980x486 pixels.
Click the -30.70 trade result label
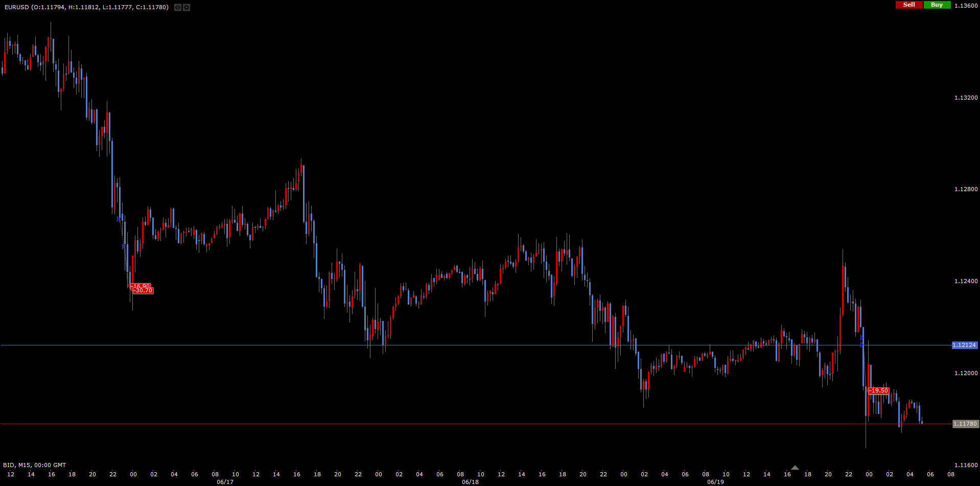click(143, 291)
